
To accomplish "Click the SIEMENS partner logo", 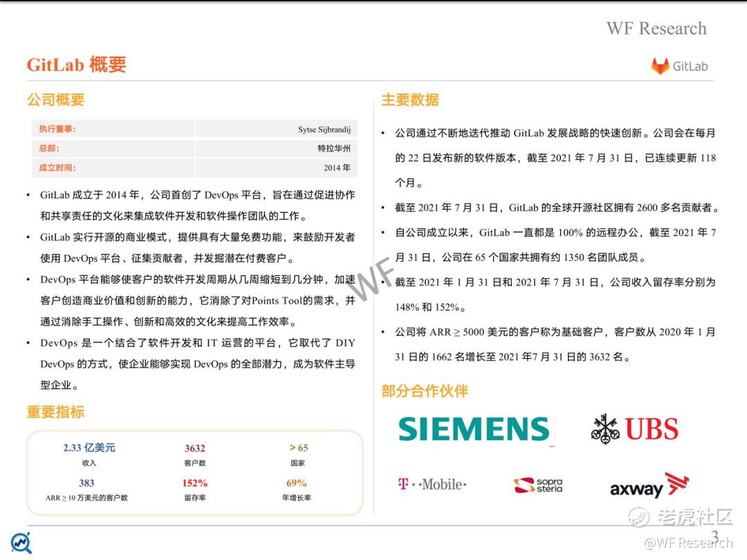I will click(x=474, y=429).
